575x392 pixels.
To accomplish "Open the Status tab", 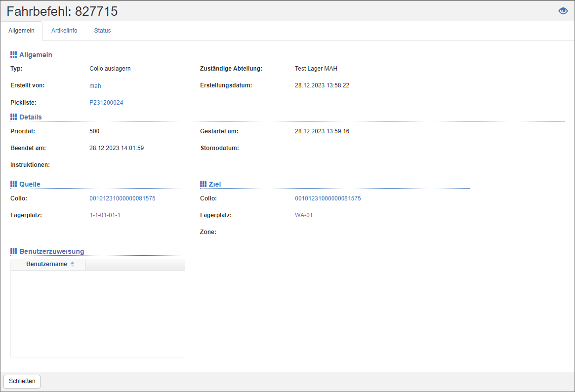I will tap(102, 31).
